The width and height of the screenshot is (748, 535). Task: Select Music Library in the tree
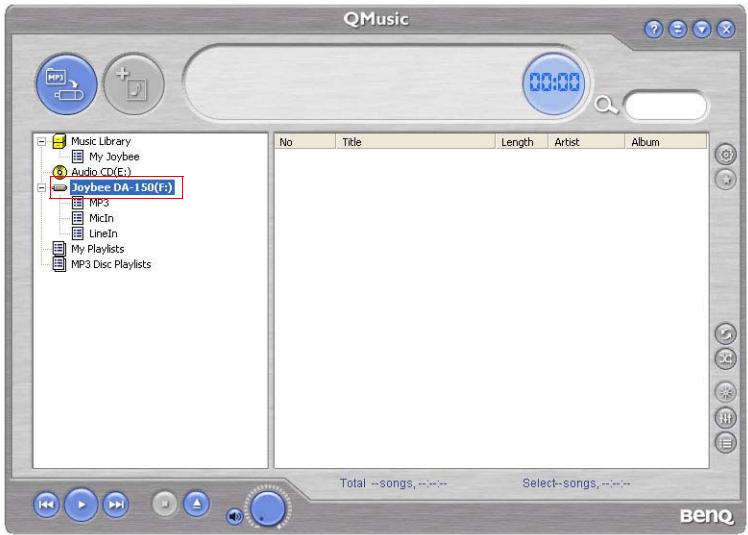tap(101, 141)
